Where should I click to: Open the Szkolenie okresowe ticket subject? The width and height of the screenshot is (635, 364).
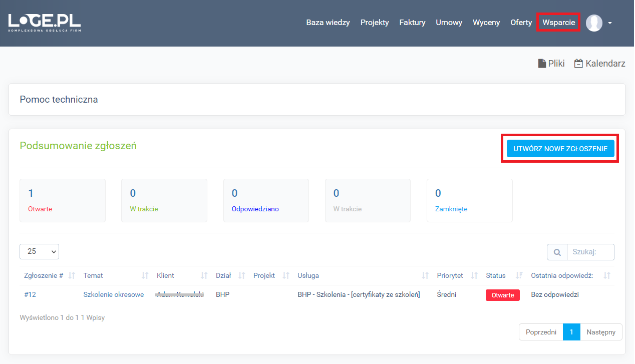tap(113, 294)
